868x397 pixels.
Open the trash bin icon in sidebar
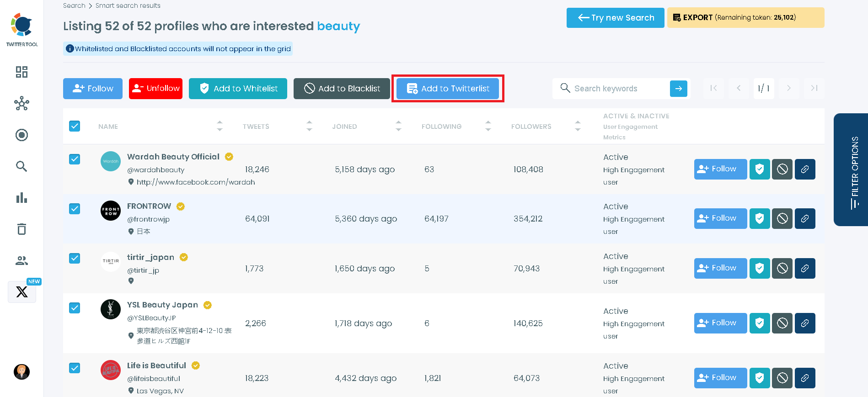(21, 229)
